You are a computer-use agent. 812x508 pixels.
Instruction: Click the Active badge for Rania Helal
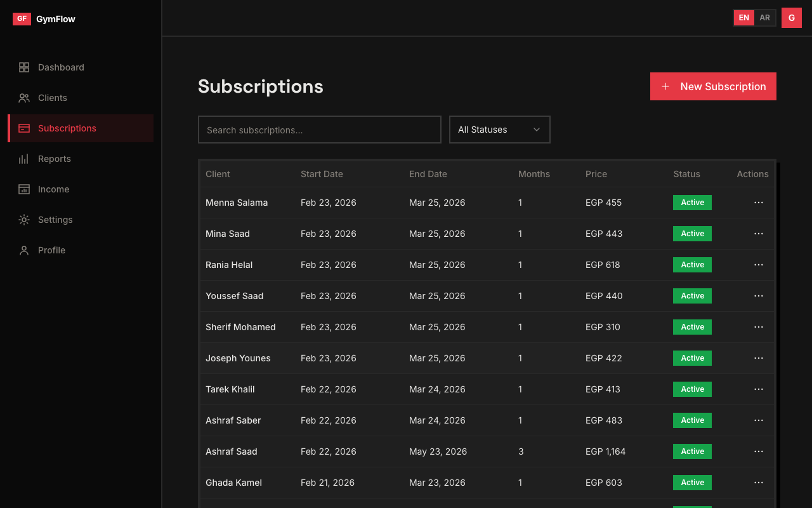point(692,265)
